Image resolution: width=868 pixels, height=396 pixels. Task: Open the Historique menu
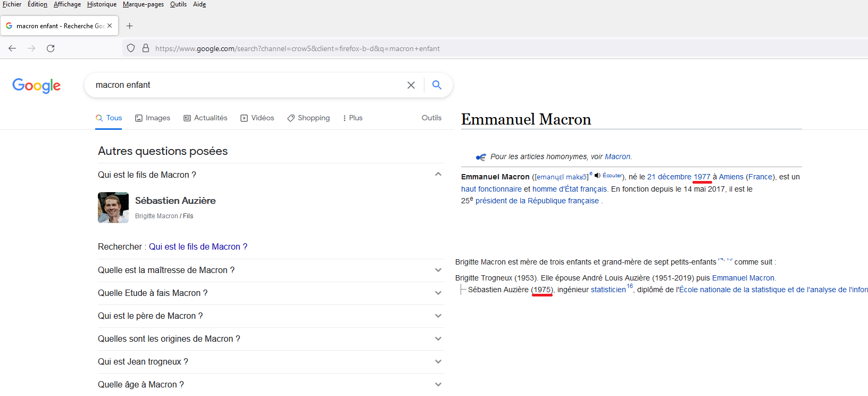[102, 4]
